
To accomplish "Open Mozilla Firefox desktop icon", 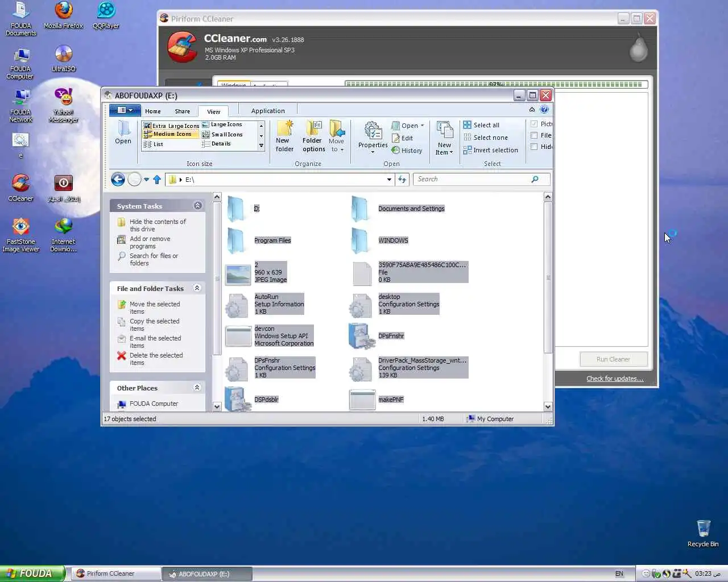I will tap(63, 15).
